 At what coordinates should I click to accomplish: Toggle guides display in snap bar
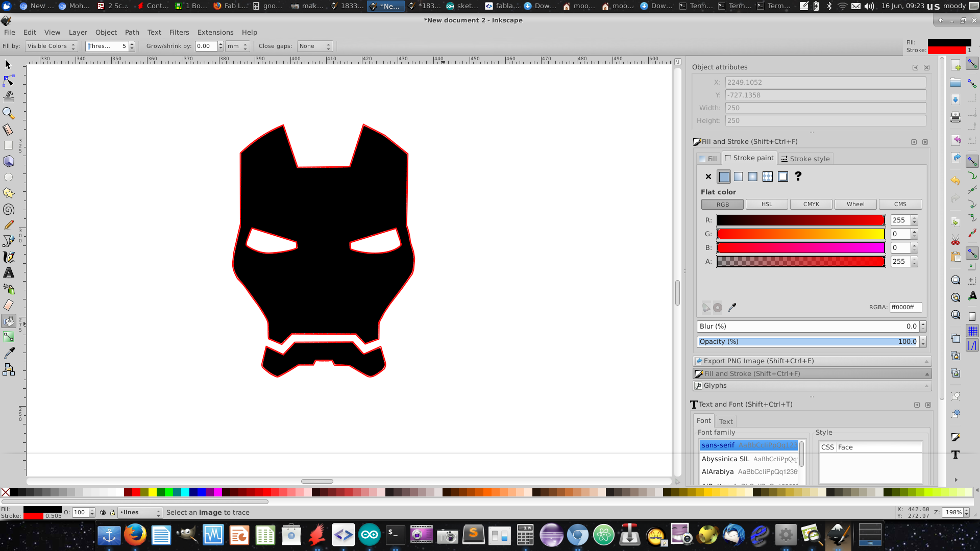pos(972,346)
